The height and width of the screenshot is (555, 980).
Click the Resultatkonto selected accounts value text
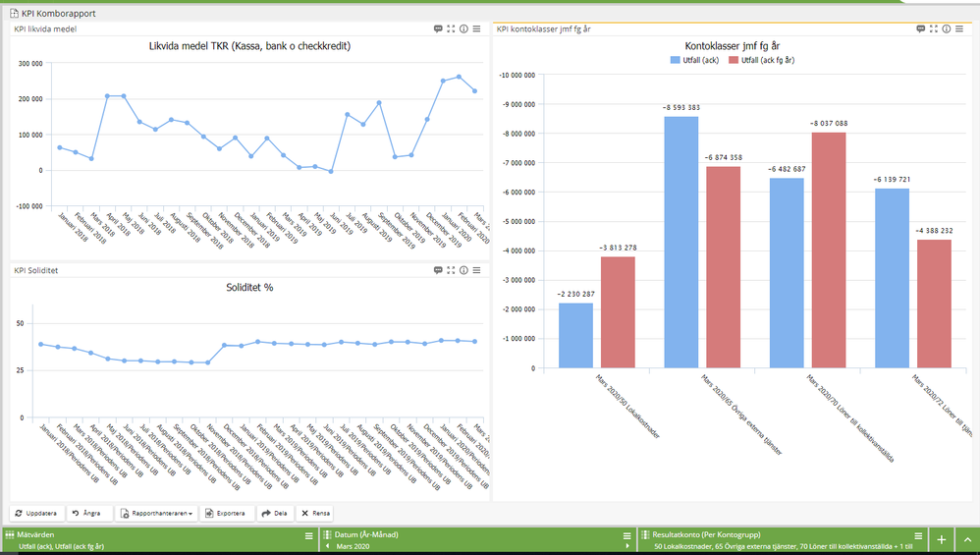784,546
